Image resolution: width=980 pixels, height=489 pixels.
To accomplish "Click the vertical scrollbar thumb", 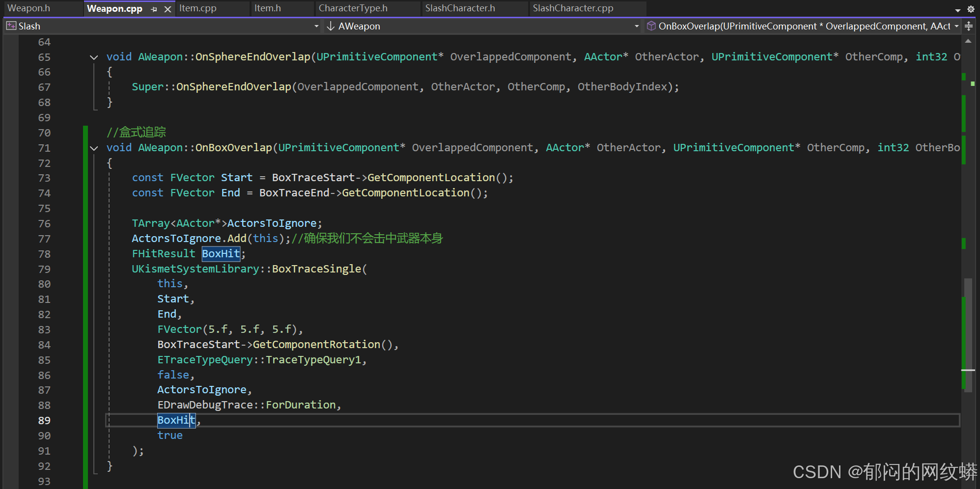I will [968, 335].
